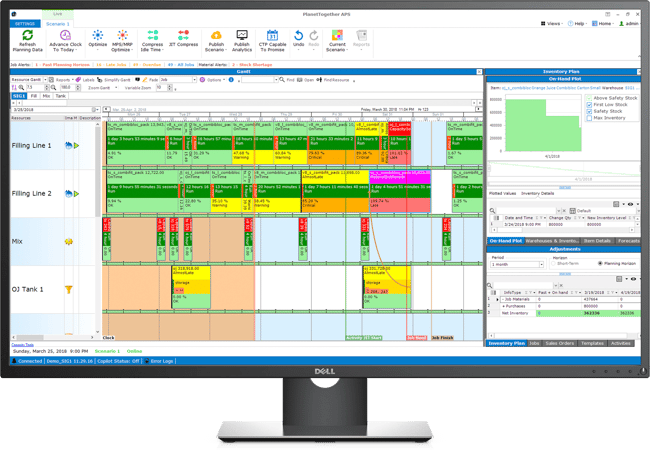The height and width of the screenshot is (450, 650).
Task: Open Help menu
Action: pyautogui.click(x=577, y=24)
